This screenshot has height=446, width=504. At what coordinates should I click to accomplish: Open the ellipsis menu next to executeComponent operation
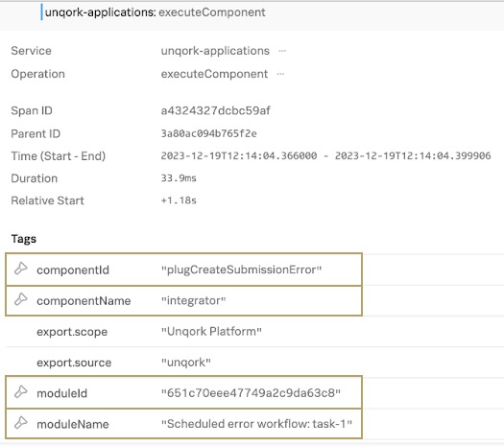[x=280, y=74]
